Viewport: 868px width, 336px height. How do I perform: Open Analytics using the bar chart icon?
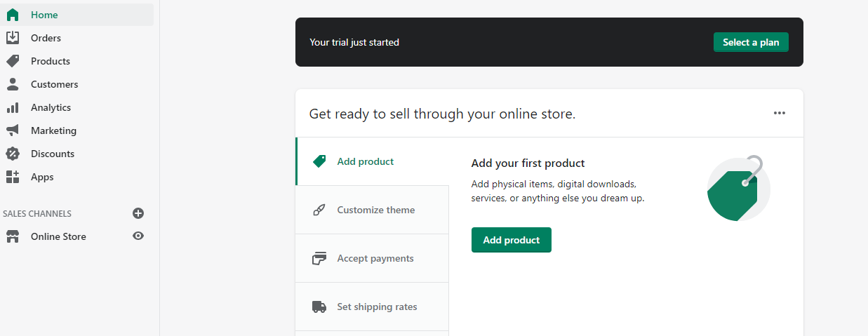[13, 107]
